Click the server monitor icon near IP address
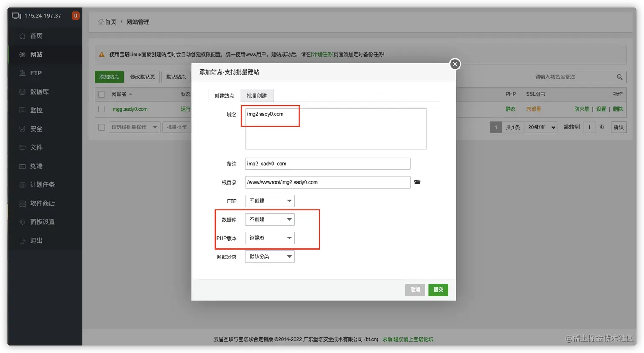Screen dimensions: 644x353 click(x=16, y=16)
